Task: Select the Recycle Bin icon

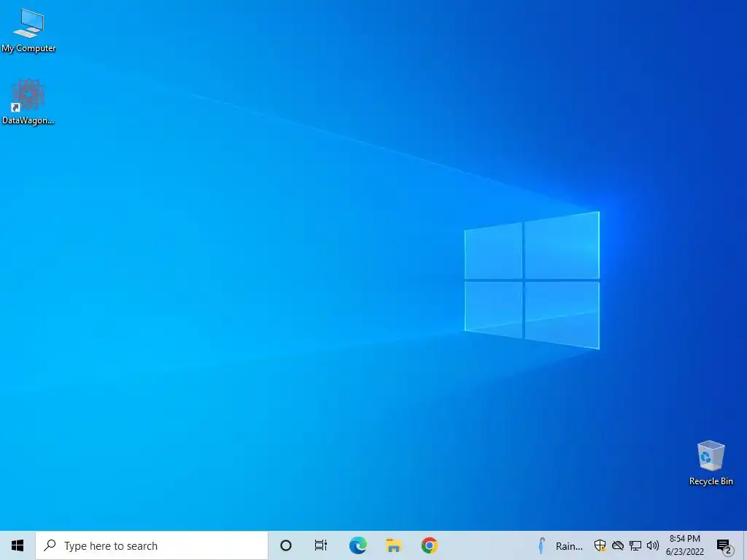Action: [711, 463]
